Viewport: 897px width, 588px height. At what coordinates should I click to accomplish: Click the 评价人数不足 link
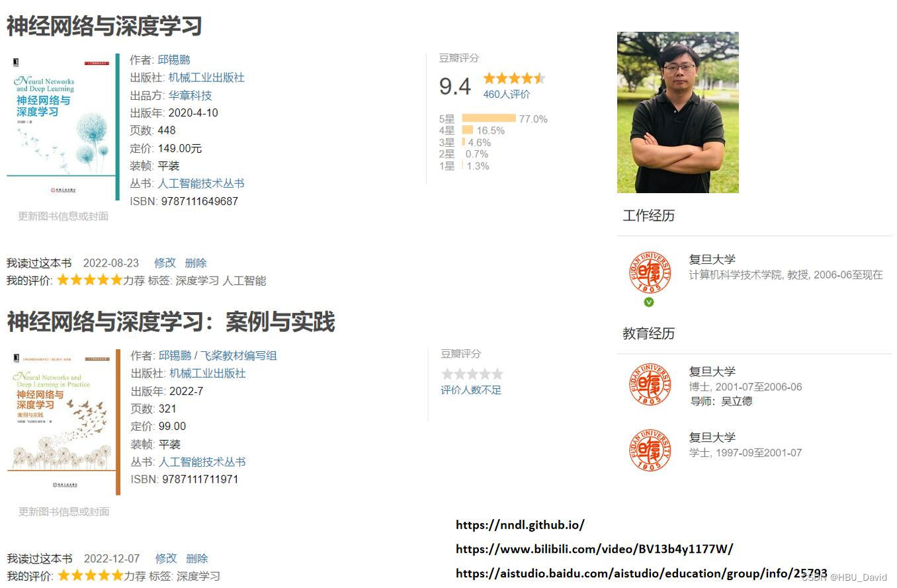click(471, 390)
